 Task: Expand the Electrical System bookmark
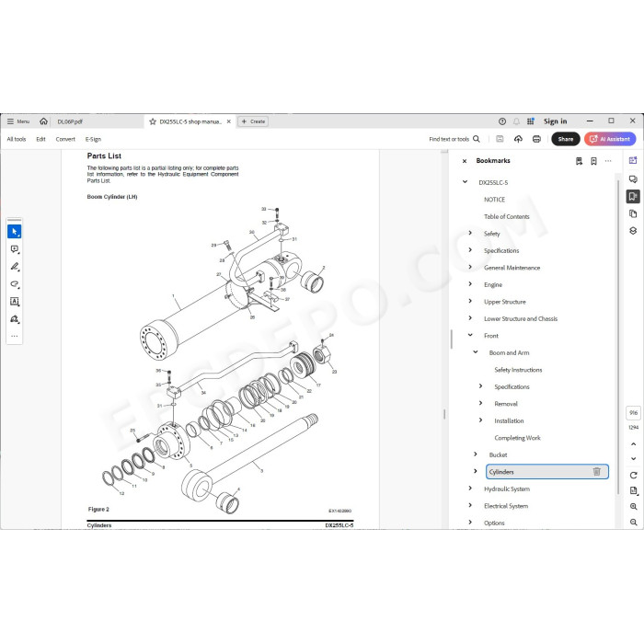pos(470,505)
